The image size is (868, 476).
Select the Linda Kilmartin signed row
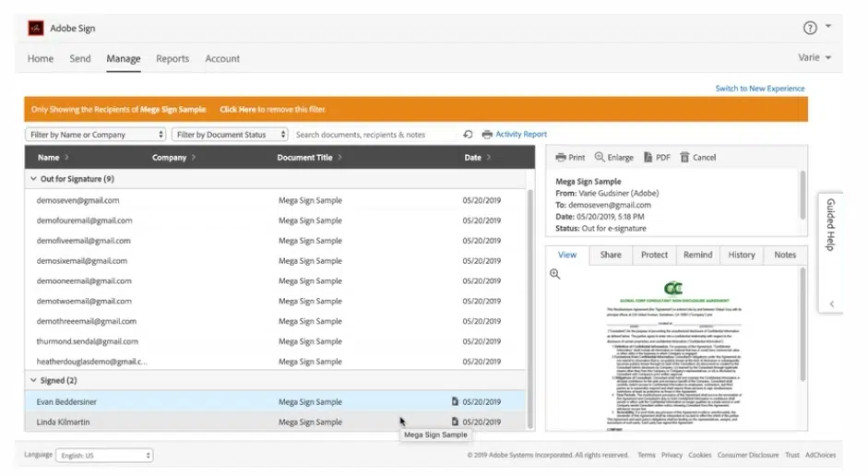click(x=275, y=422)
